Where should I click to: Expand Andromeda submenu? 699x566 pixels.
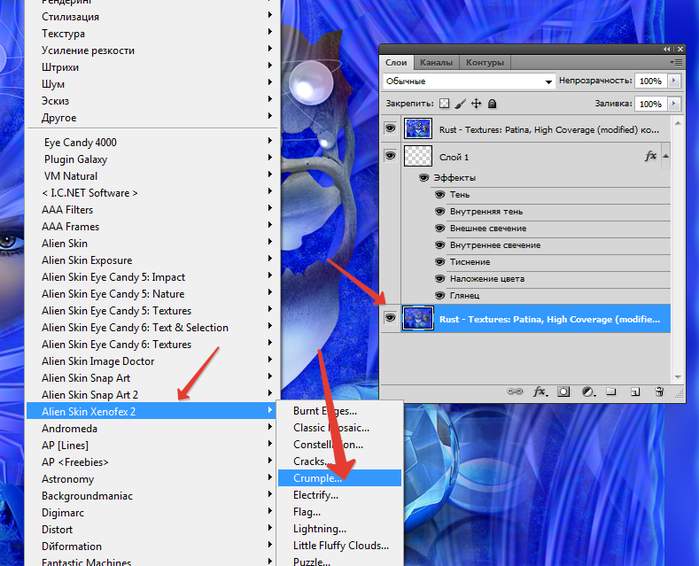click(x=152, y=428)
